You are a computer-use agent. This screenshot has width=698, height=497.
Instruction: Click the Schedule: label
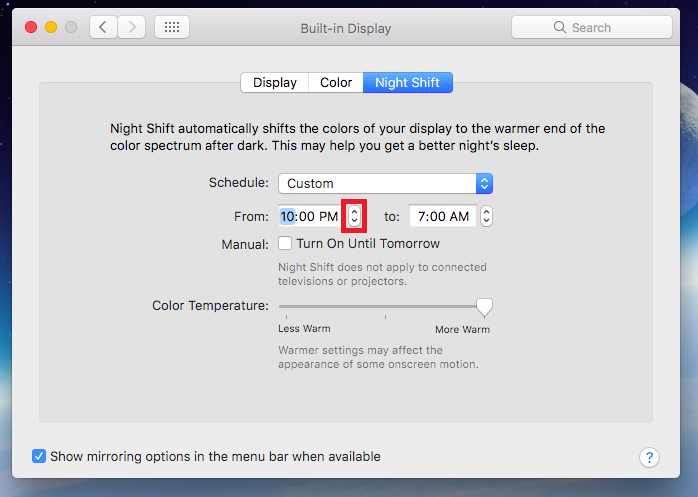[x=239, y=183]
